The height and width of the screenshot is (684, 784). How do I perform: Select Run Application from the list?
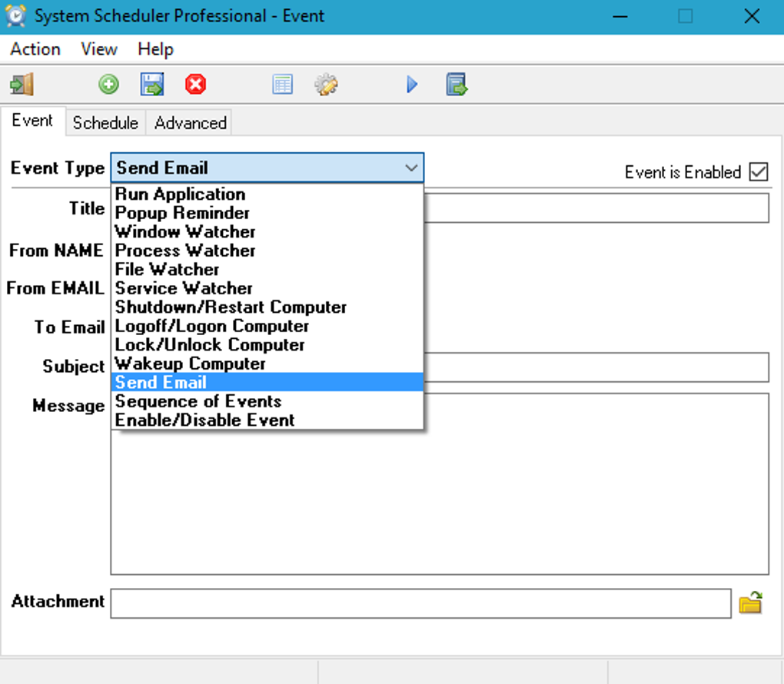267,194
